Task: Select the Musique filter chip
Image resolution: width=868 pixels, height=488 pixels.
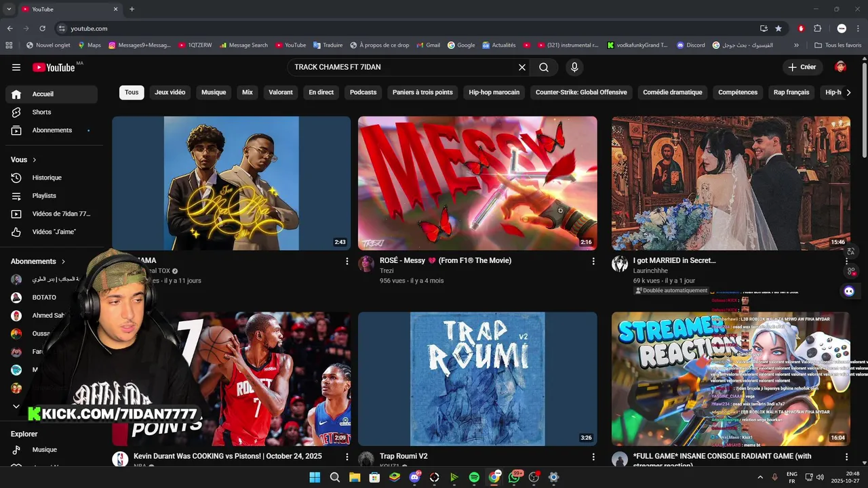Action: coord(214,92)
